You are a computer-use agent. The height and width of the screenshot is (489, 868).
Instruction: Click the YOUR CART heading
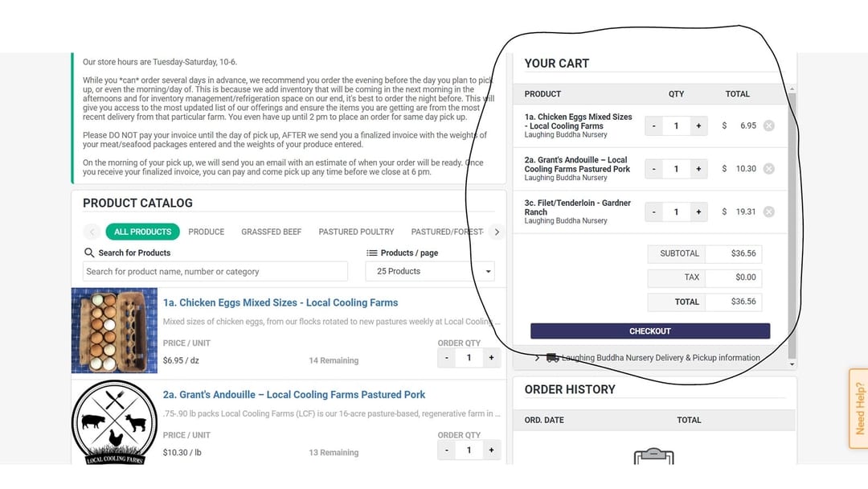pyautogui.click(x=557, y=64)
